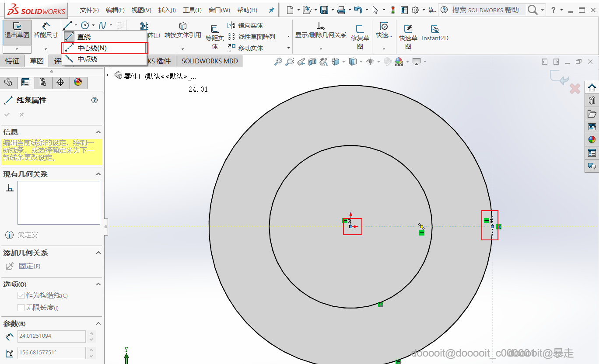Collapse the Existing Relations (现有几何关系) section
This screenshot has width=599, height=364.
tap(98, 174)
